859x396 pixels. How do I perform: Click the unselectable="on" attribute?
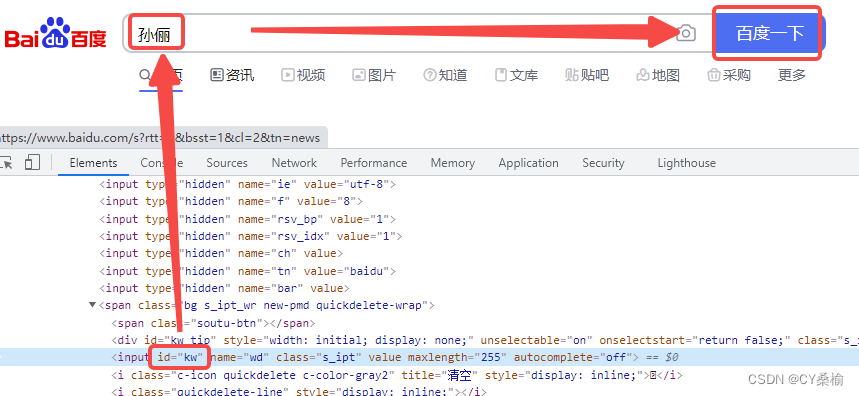[x=536, y=340]
